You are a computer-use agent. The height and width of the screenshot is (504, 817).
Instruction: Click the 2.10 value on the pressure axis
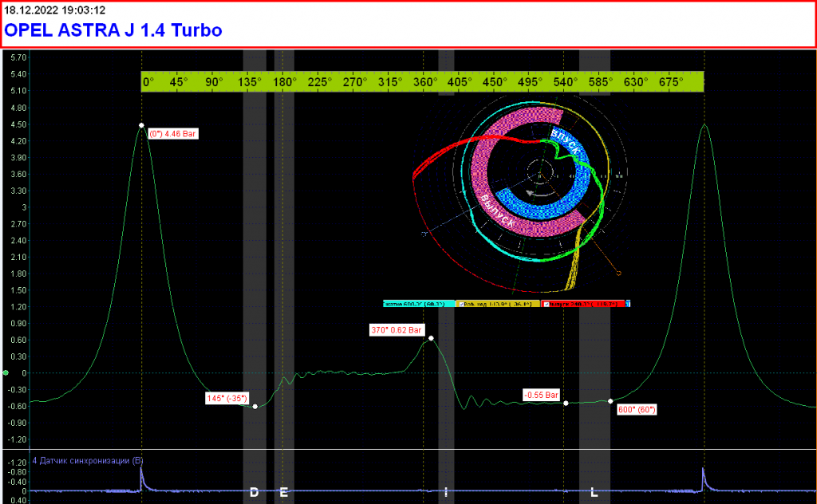pyautogui.click(x=19, y=258)
